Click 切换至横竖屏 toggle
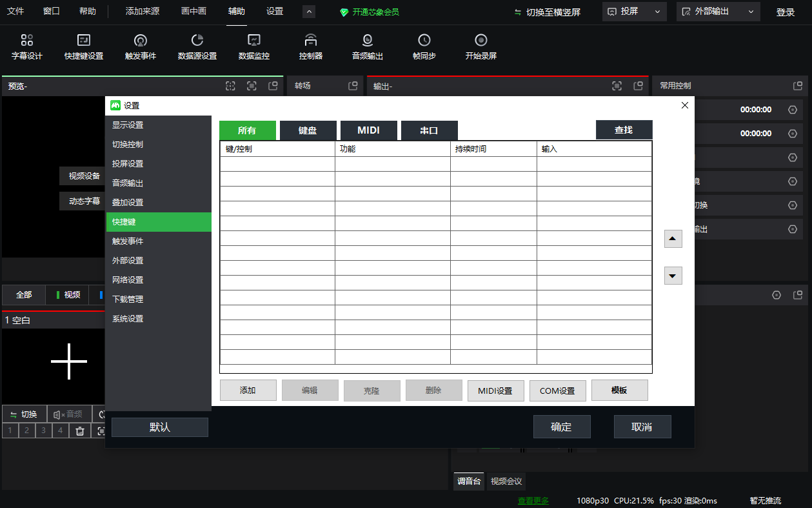 click(548, 12)
